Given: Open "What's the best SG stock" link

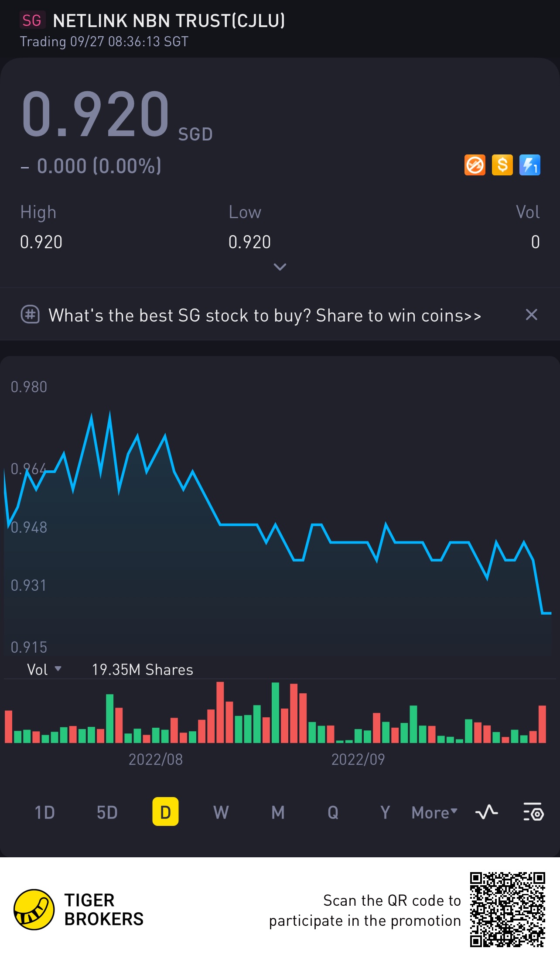Looking at the screenshot, I should [265, 315].
